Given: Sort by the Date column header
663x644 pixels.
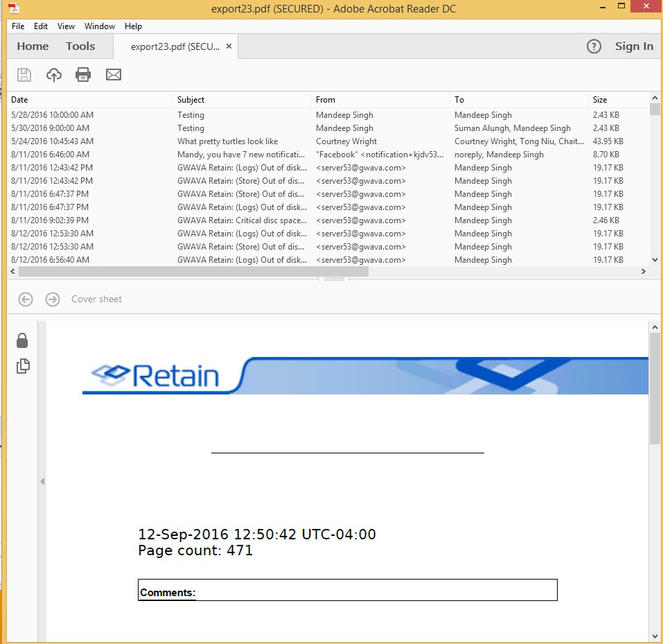Looking at the screenshot, I should pos(90,100).
